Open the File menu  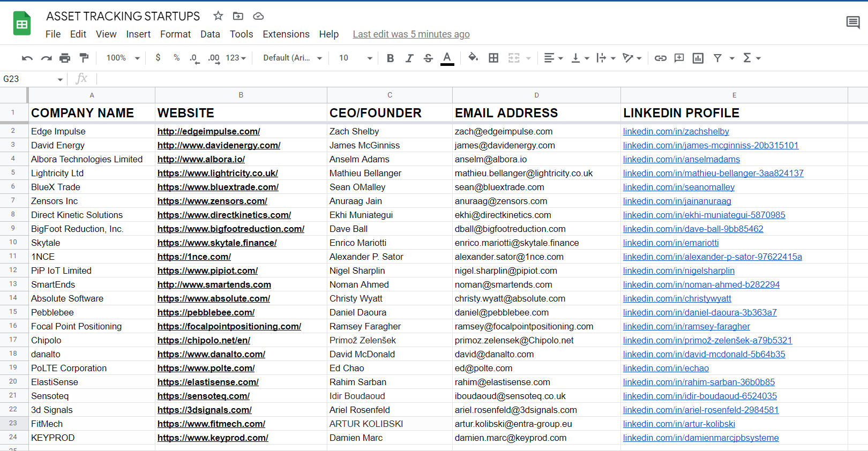point(53,34)
